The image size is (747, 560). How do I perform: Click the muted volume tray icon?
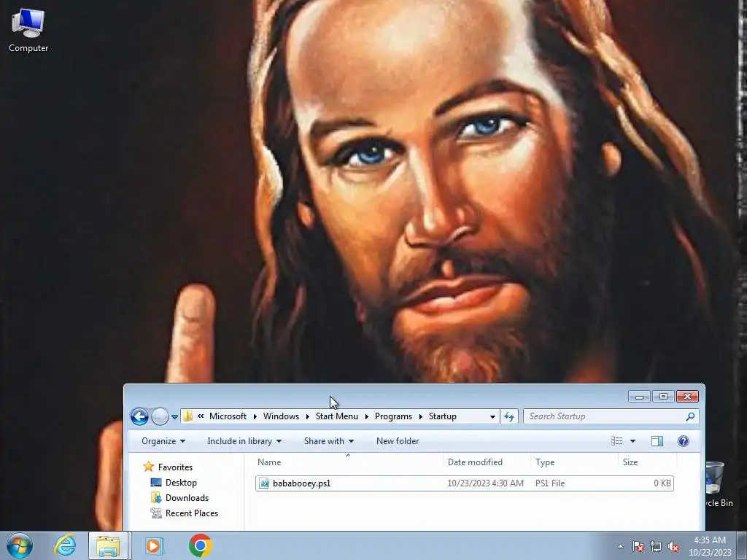(673, 546)
